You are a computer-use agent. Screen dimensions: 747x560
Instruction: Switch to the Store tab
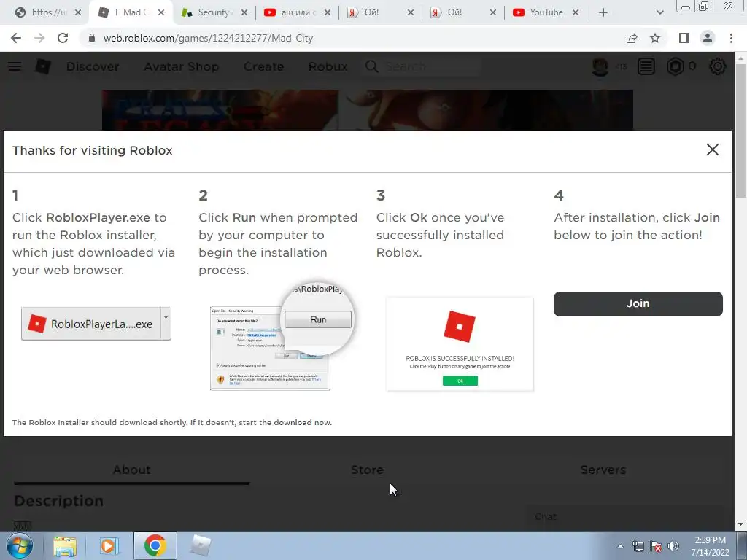(x=368, y=470)
